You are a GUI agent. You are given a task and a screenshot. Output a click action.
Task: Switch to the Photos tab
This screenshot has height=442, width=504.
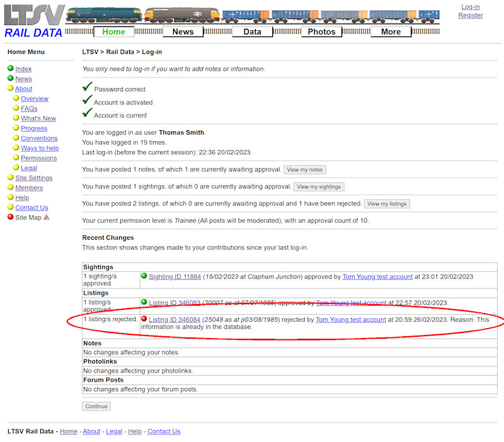pyautogui.click(x=321, y=31)
